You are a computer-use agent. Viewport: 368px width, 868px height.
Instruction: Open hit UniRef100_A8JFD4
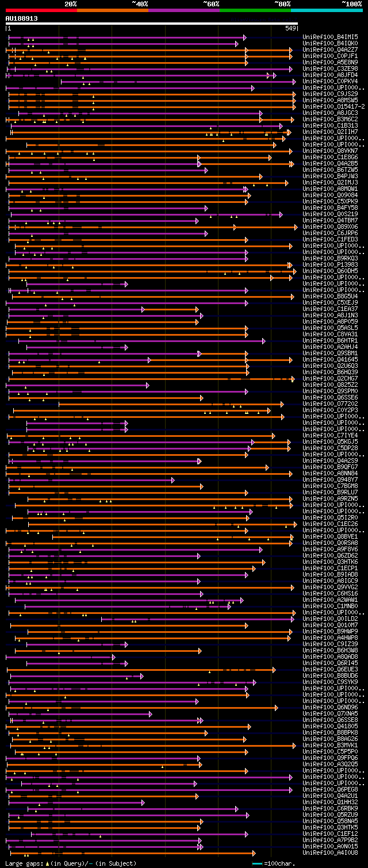tap(330, 75)
